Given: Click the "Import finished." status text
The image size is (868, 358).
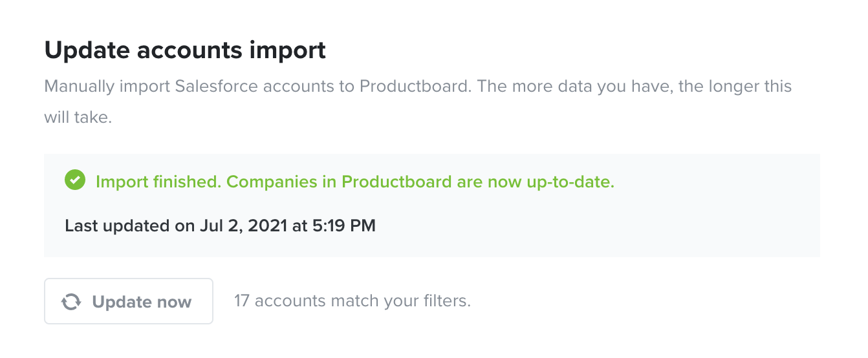Looking at the screenshot, I should click(158, 182).
